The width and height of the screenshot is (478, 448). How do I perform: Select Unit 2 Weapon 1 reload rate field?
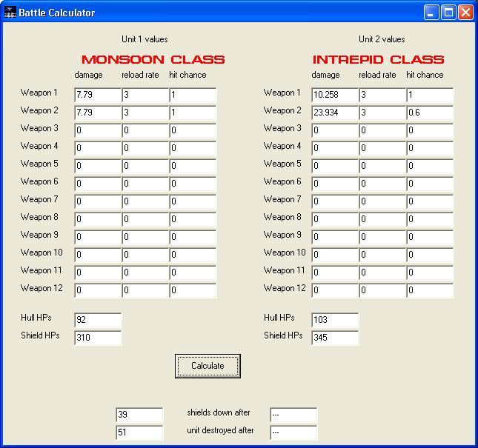click(382, 95)
